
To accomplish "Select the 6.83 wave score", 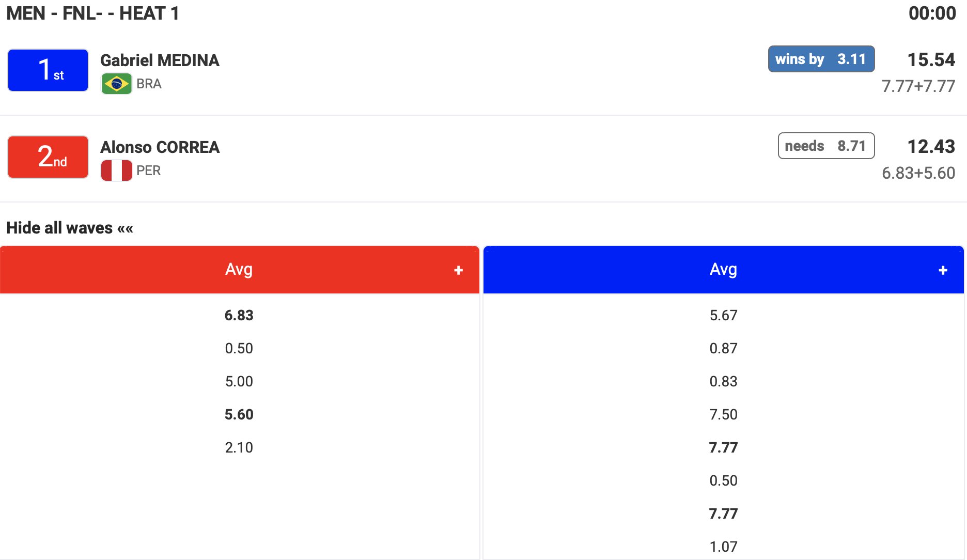I will (239, 315).
